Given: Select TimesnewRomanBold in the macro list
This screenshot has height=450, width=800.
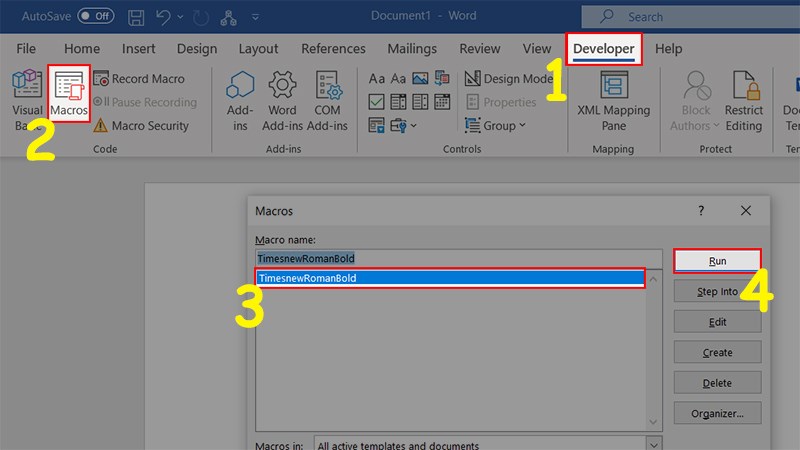Looking at the screenshot, I should point(449,279).
